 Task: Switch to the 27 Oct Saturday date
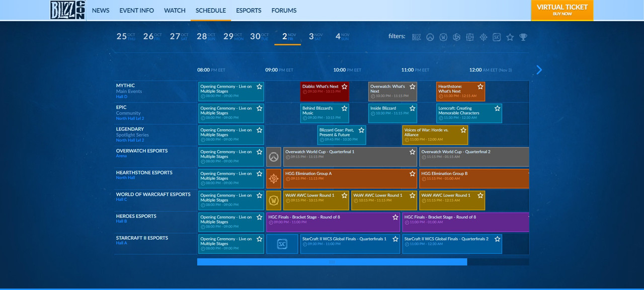tap(179, 36)
